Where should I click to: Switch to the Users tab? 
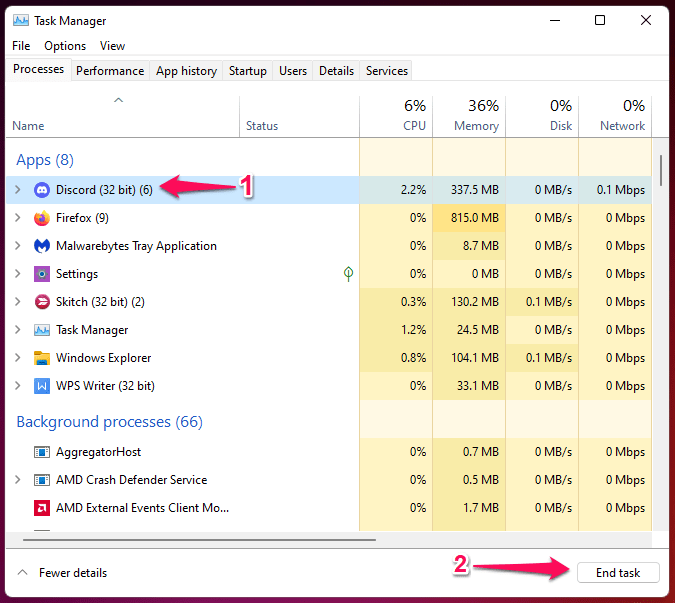(293, 71)
